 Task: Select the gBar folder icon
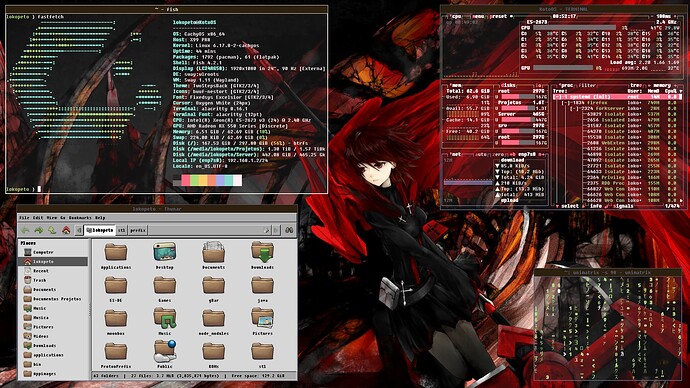point(213,286)
